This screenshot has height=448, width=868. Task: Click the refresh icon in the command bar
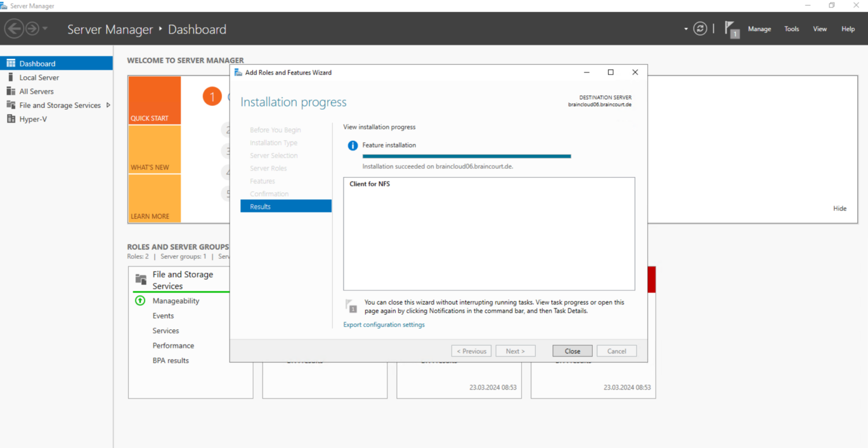700,28
